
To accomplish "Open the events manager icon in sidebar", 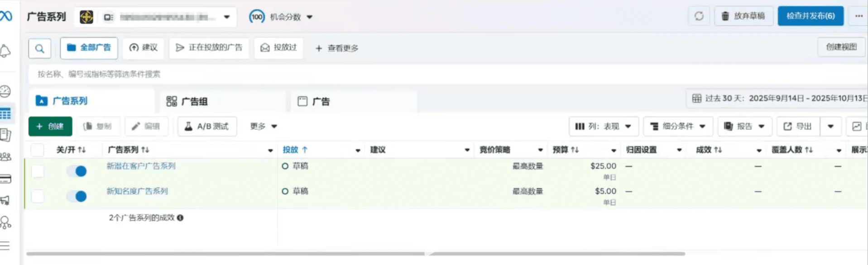I will click(5, 222).
